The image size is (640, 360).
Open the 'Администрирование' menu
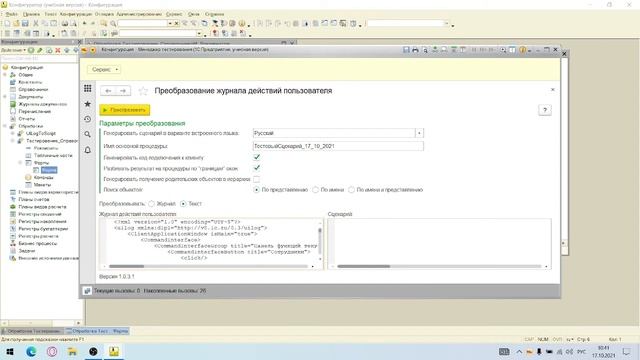139,14
